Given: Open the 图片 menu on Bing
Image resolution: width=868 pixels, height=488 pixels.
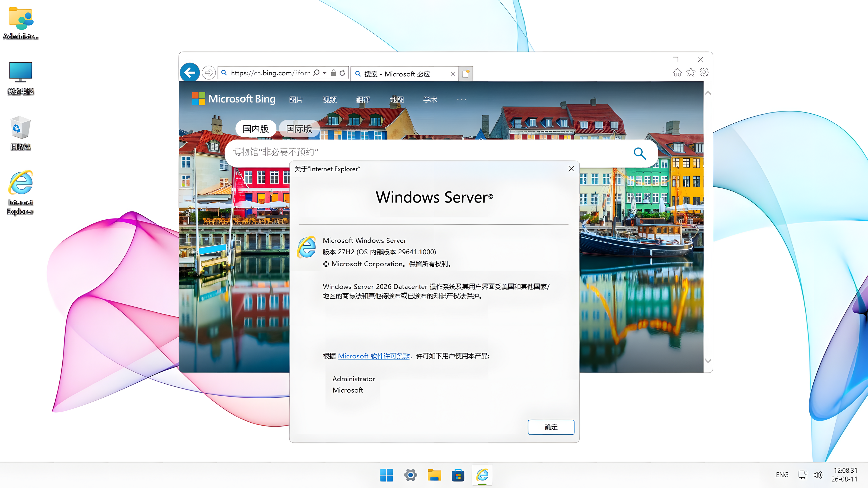Looking at the screenshot, I should pos(296,100).
